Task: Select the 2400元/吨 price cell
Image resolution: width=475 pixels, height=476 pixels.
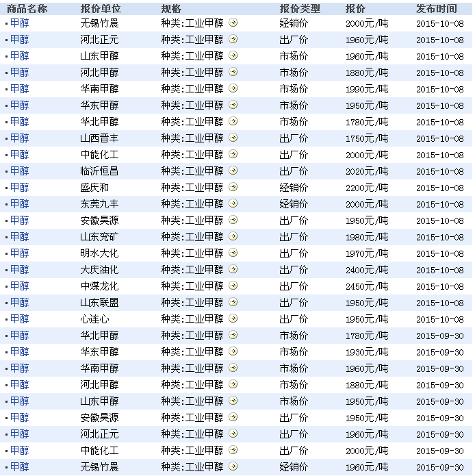Action: (367, 270)
